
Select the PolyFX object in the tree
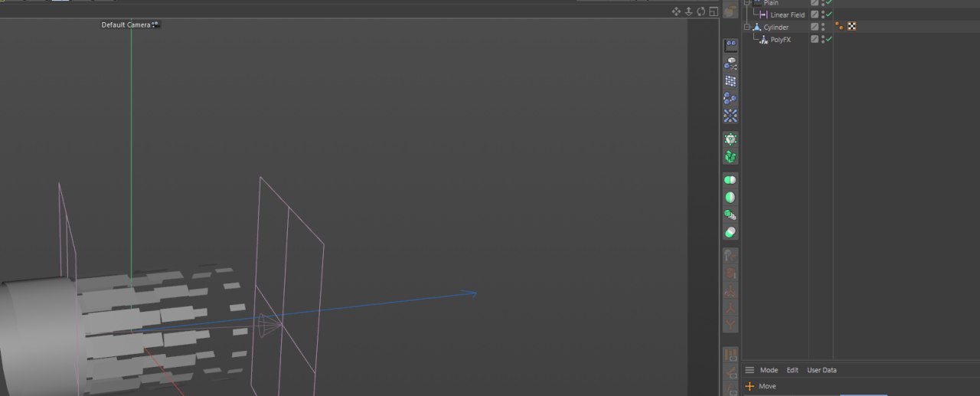(780, 39)
